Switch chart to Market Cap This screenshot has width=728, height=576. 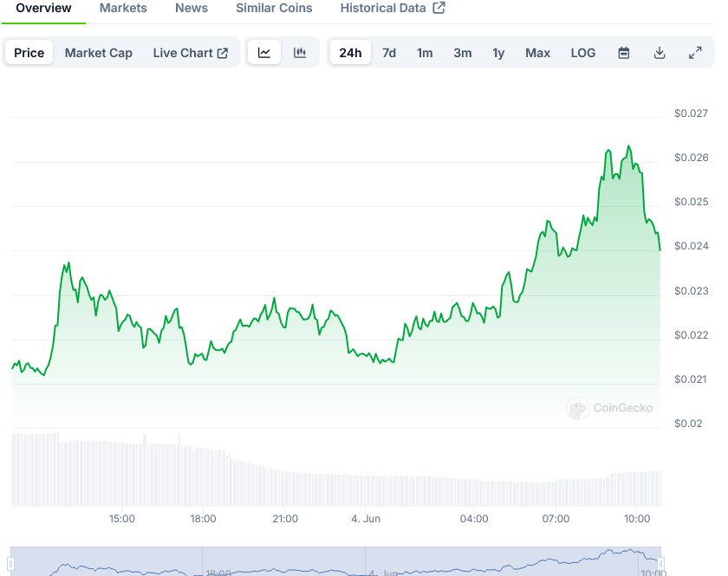(99, 53)
